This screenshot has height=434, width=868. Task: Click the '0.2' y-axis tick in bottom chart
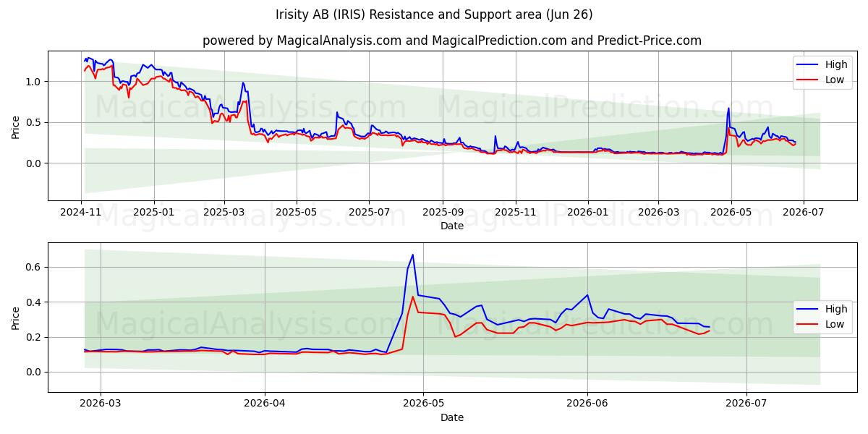[35, 337]
